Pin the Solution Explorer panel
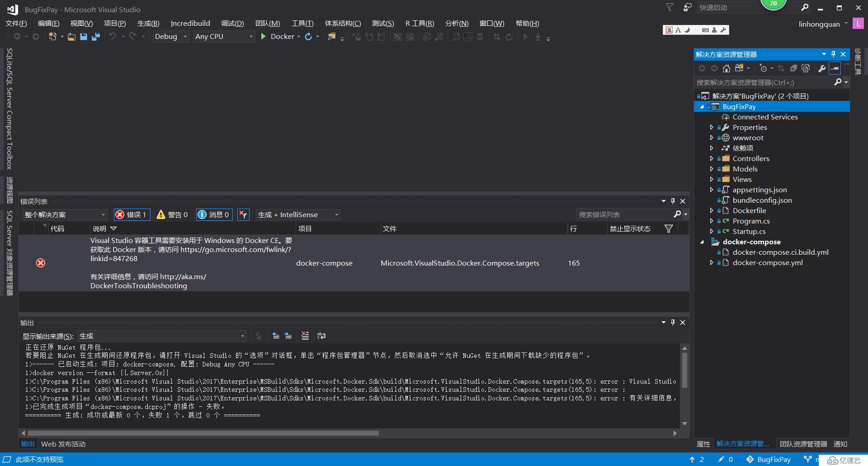 point(834,54)
